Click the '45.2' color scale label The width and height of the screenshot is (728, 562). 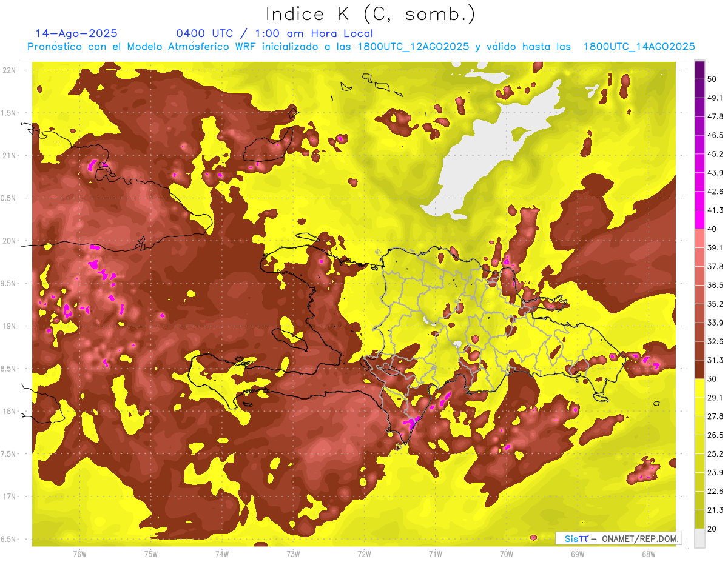(x=715, y=154)
